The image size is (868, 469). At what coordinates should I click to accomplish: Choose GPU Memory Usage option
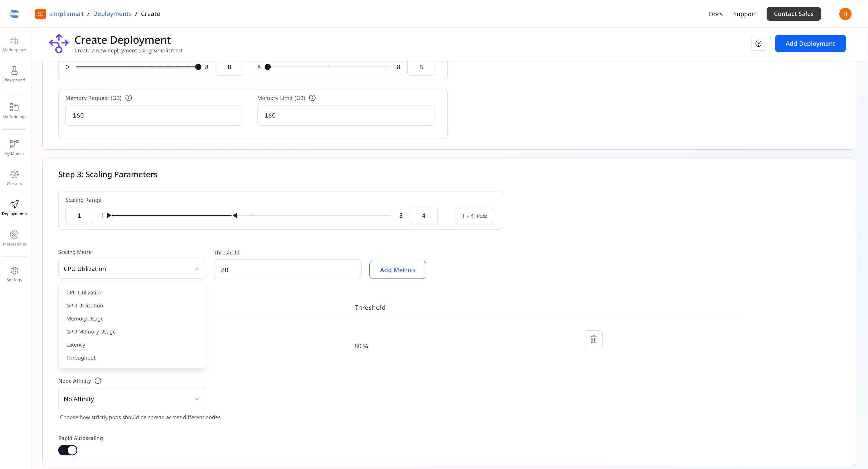coord(132,332)
